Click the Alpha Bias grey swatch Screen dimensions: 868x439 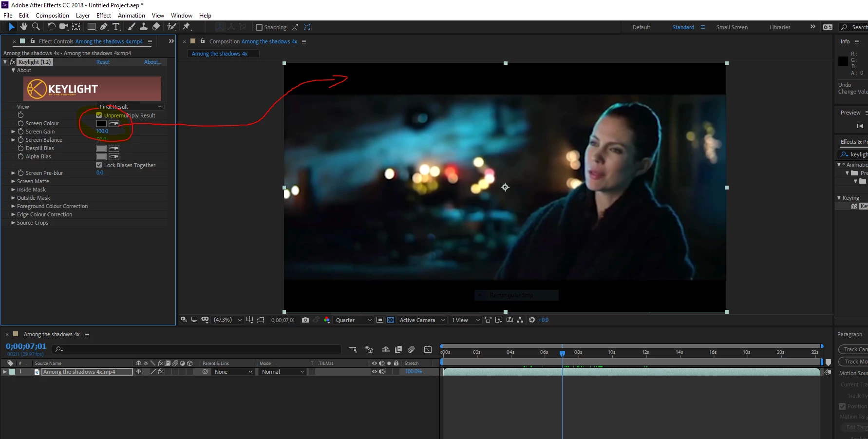(x=101, y=156)
